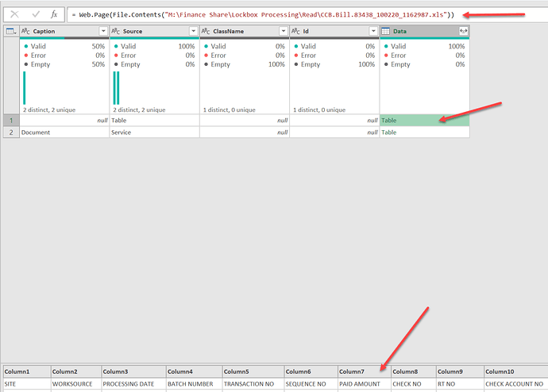Click the 'WORKSOURCE' preview cell
This screenshot has height=392, width=548.
[76, 384]
